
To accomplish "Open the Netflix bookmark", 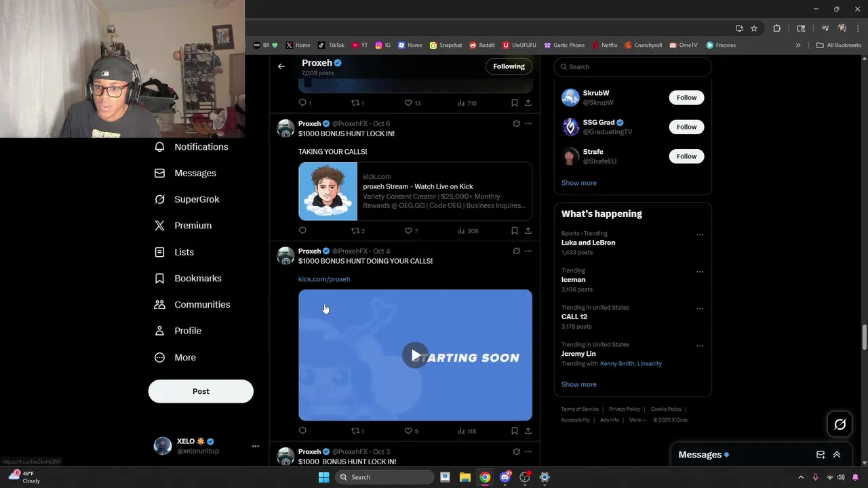I will (605, 45).
